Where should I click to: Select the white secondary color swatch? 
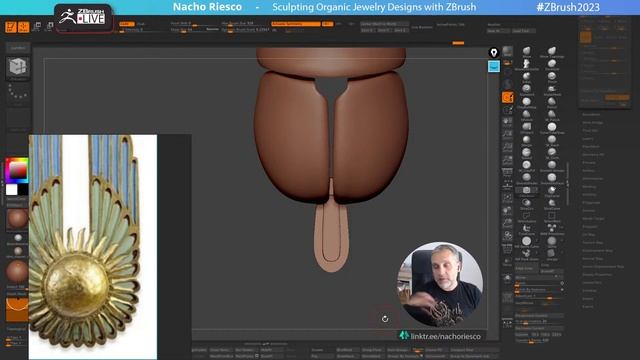11,189
